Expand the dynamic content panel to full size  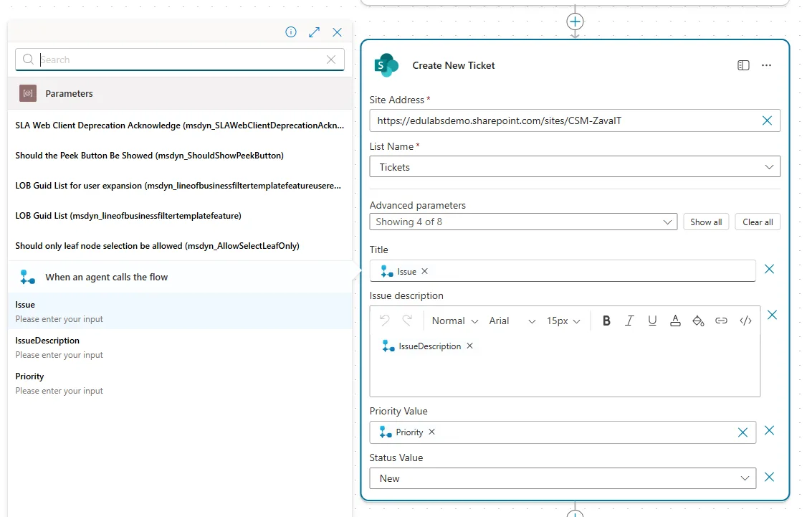click(314, 32)
